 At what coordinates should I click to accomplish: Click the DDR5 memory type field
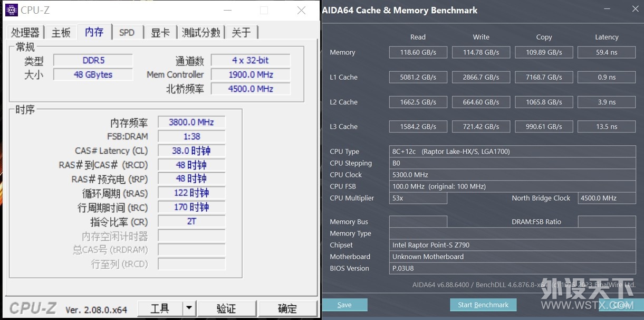point(93,60)
